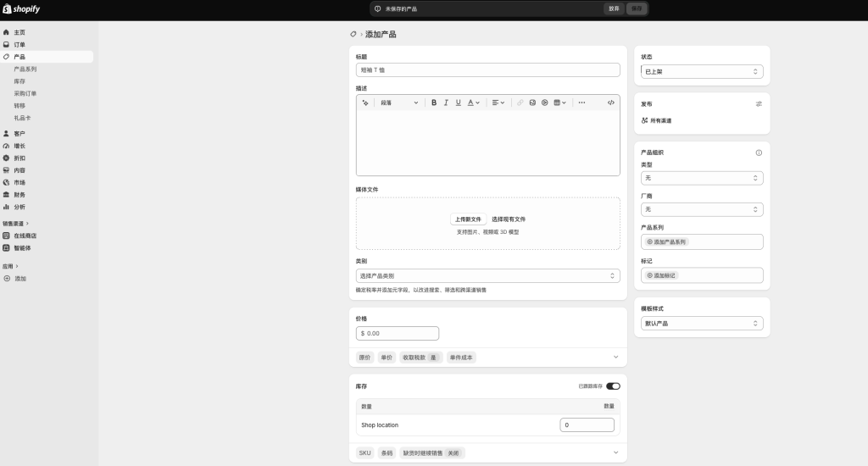Click the Shopify logo in the top bar
Screen dimensions: 868x466
21,8
